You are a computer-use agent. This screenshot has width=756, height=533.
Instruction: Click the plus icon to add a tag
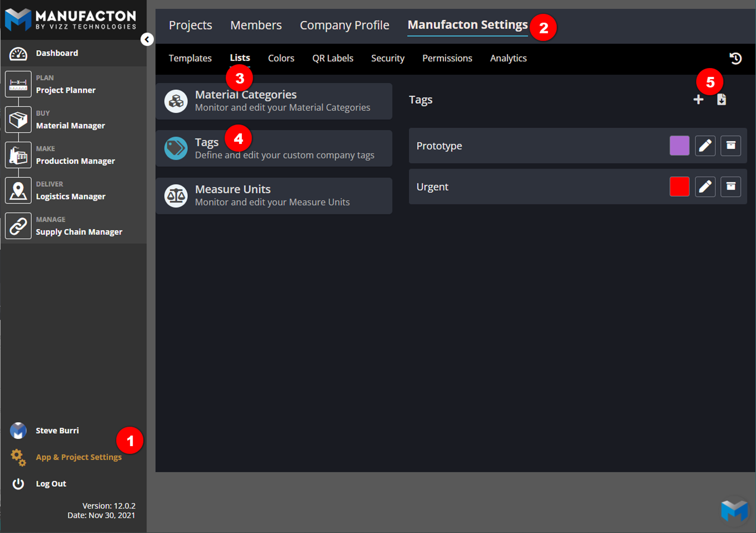point(698,100)
